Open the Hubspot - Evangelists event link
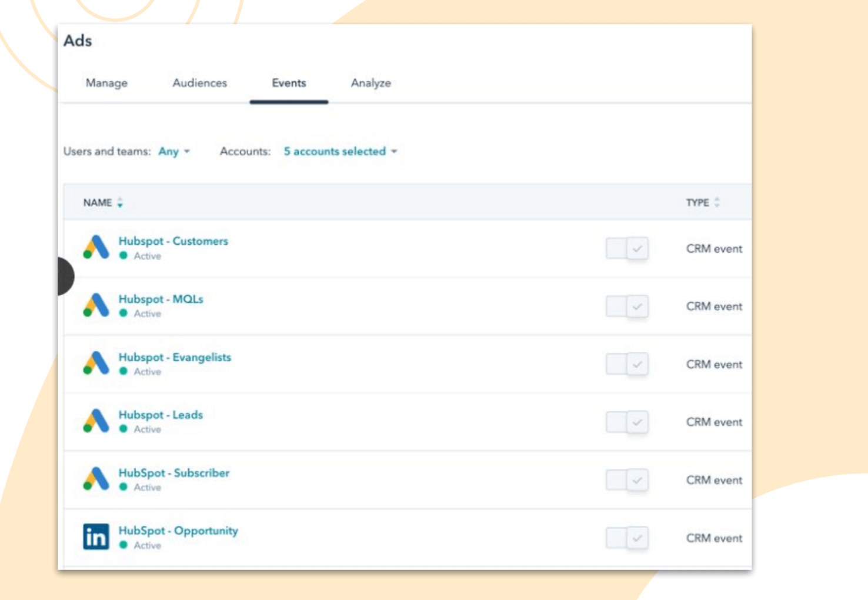The width and height of the screenshot is (868, 600). pos(175,357)
